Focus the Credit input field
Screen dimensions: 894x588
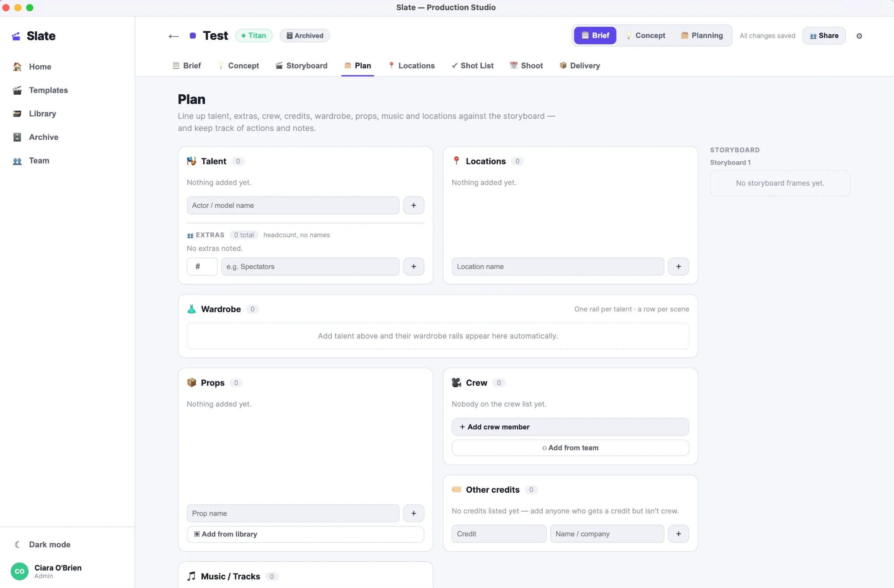tap(499, 534)
